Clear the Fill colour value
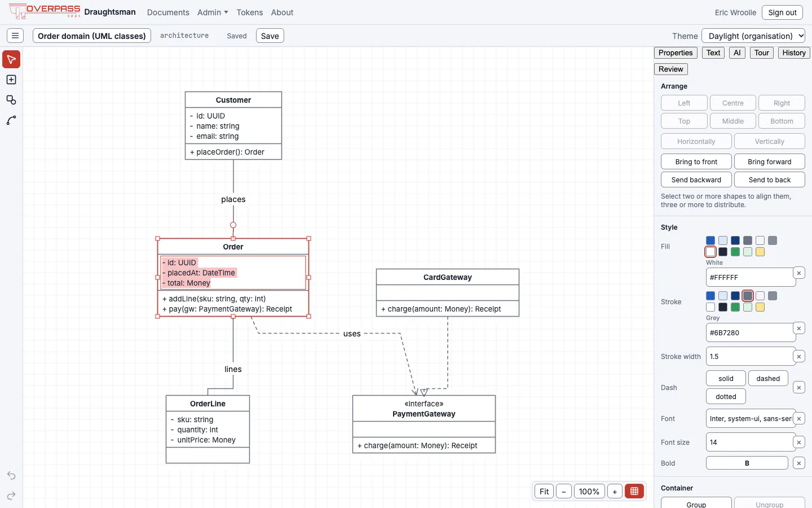 tap(799, 273)
